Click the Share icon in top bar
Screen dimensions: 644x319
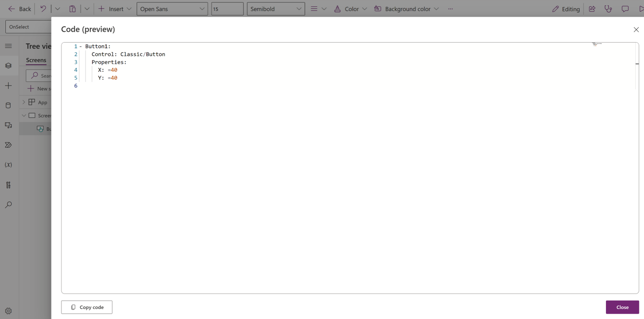point(592,9)
